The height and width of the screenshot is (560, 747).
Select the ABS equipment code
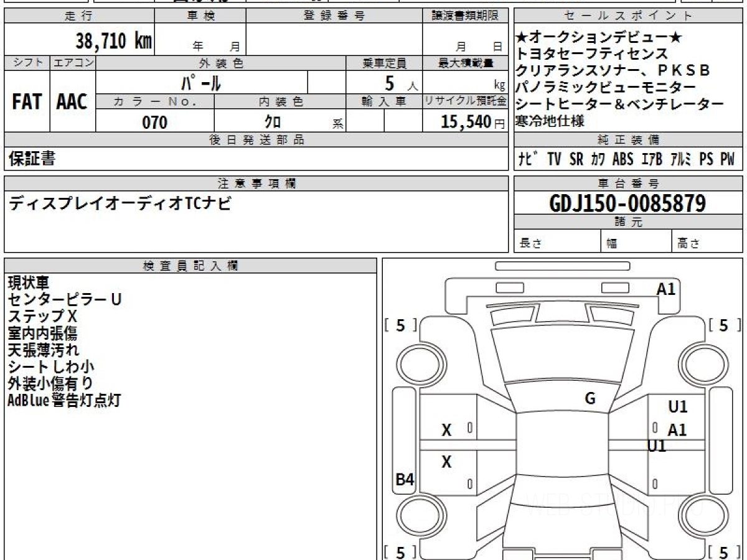(622, 159)
